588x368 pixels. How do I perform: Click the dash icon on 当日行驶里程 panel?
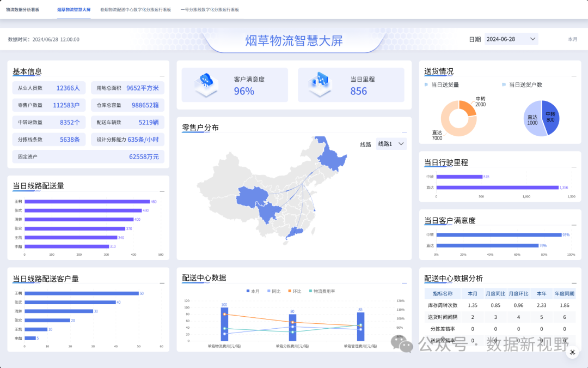click(x=573, y=167)
